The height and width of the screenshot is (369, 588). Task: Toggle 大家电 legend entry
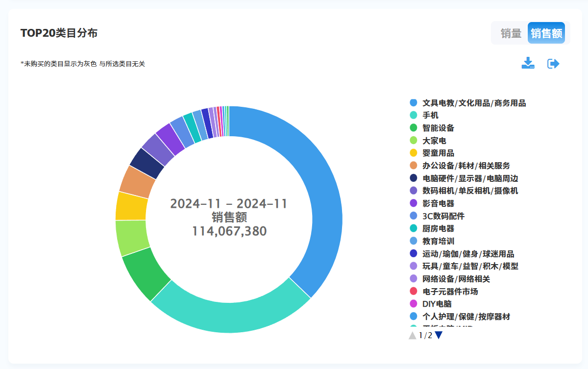[x=428, y=141]
